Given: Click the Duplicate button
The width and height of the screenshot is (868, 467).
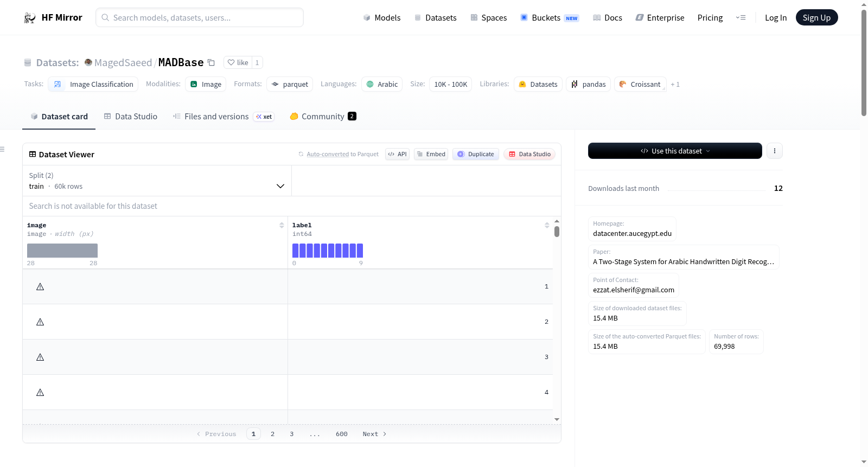Looking at the screenshot, I should pyautogui.click(x=476, y=154).
